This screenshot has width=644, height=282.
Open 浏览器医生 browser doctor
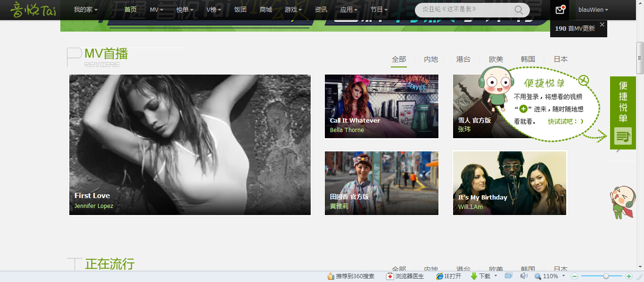point(405,276)
